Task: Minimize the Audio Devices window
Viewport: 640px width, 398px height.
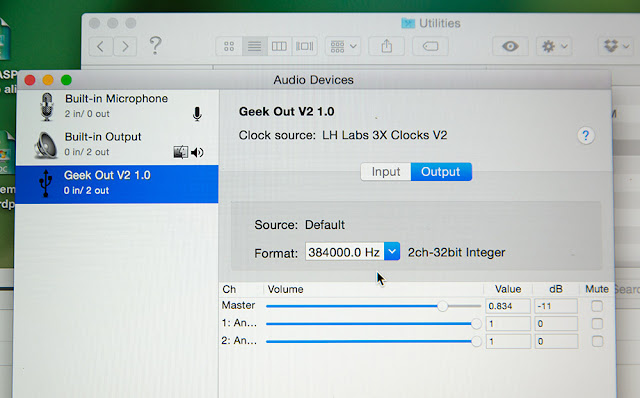Action: pyautogui.click(x=48, y=80)
